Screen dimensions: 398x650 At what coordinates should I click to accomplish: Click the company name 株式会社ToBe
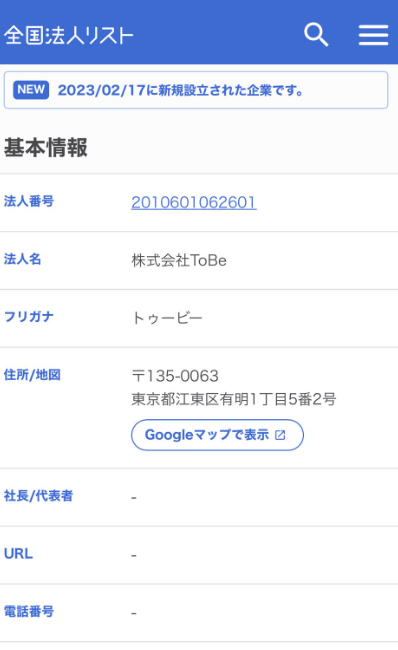(179, 260)
